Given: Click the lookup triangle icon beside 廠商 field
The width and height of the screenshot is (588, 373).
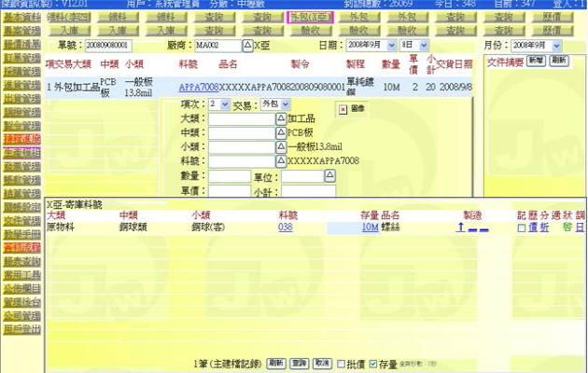Looking at the screenshot, I should pos(247,45).
